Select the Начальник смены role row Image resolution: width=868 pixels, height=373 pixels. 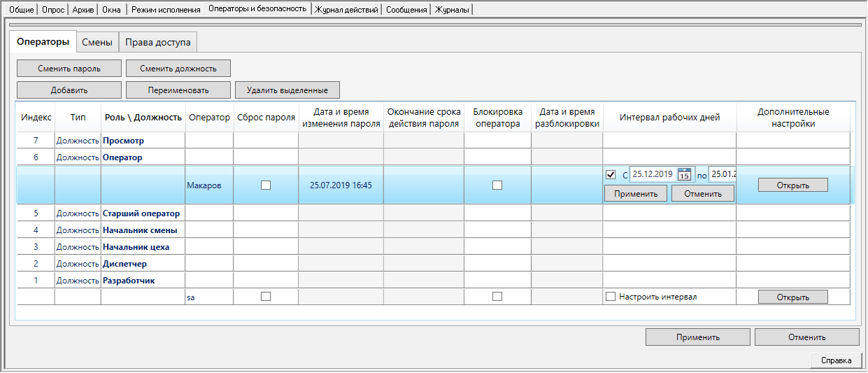point(434,230)
